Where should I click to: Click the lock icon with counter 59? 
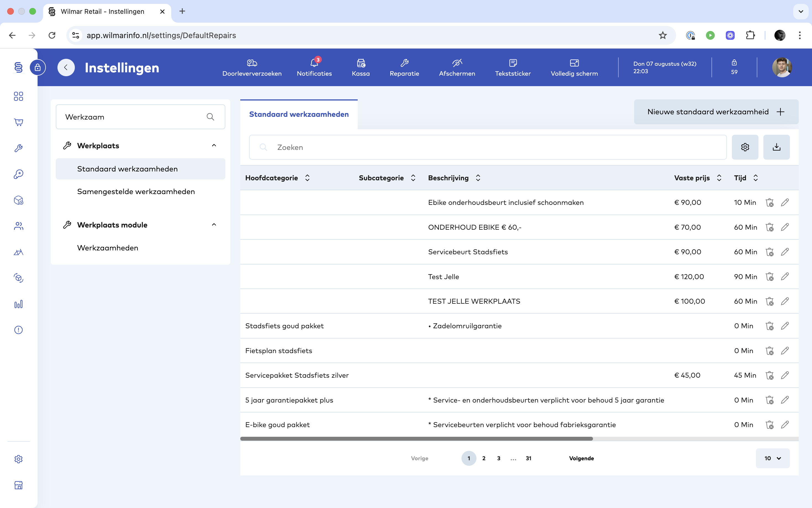coord(734,67)
